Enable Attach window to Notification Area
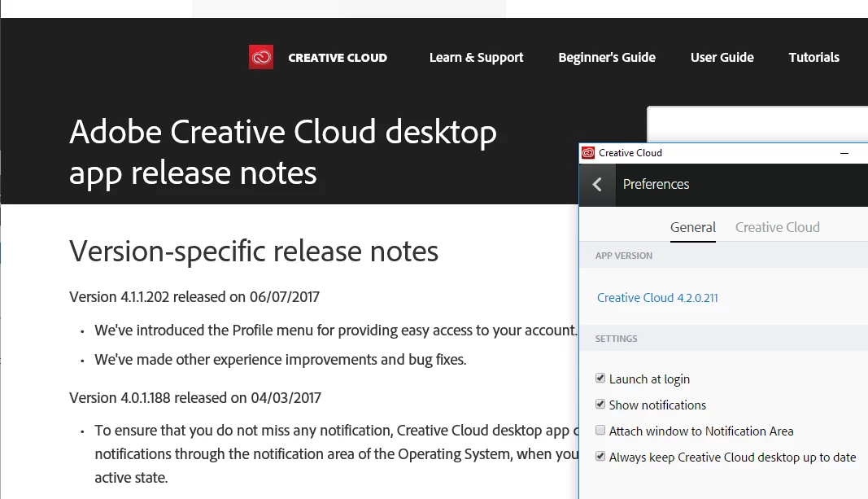The height and width of the screenshot is (499, 868). tap(600, 431)
